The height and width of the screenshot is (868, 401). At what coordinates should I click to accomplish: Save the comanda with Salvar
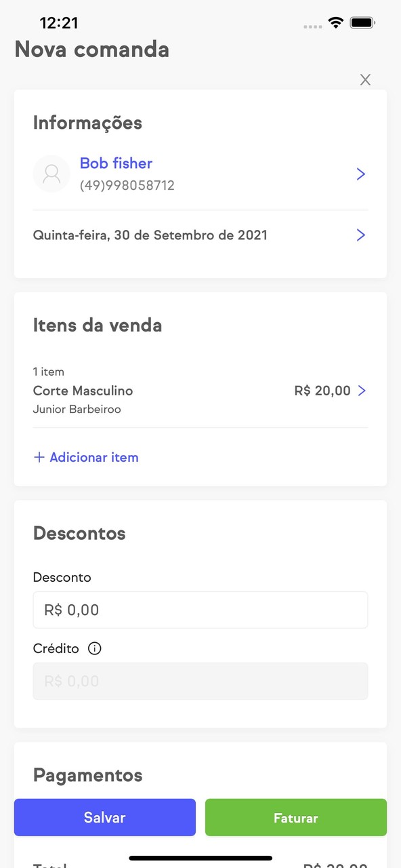104,817
